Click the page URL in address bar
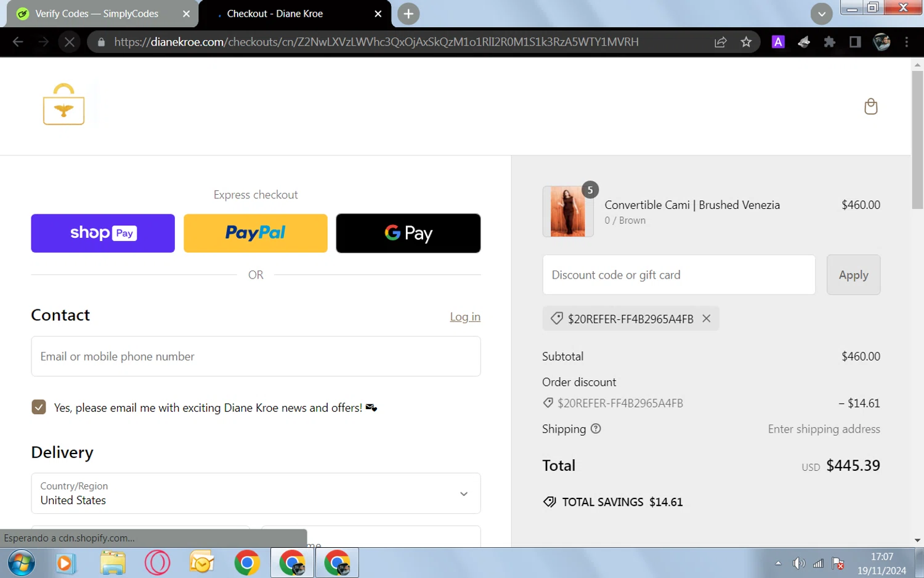This screenshot has width=924, height=578. 376,42
